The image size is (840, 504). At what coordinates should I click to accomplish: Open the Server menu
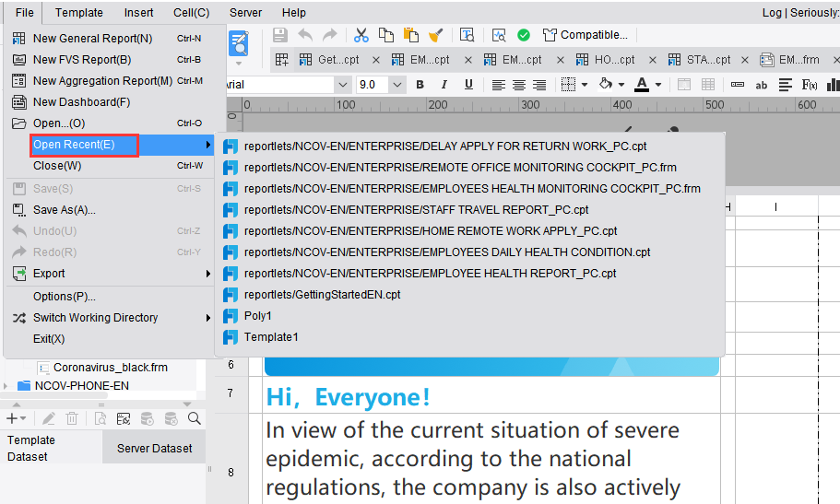245,12
